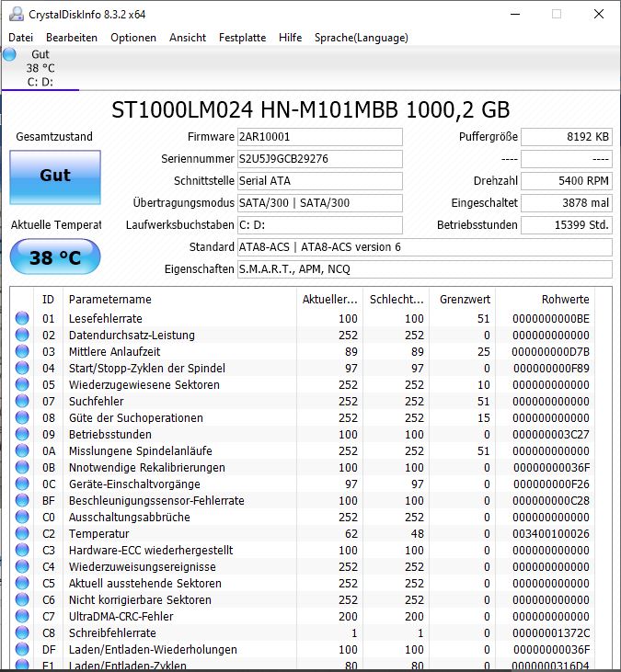Click status orb for Hardware-ECC wiederhergestellt
Viewport: 621px width, 672px height.
click(x=22, y=550)
